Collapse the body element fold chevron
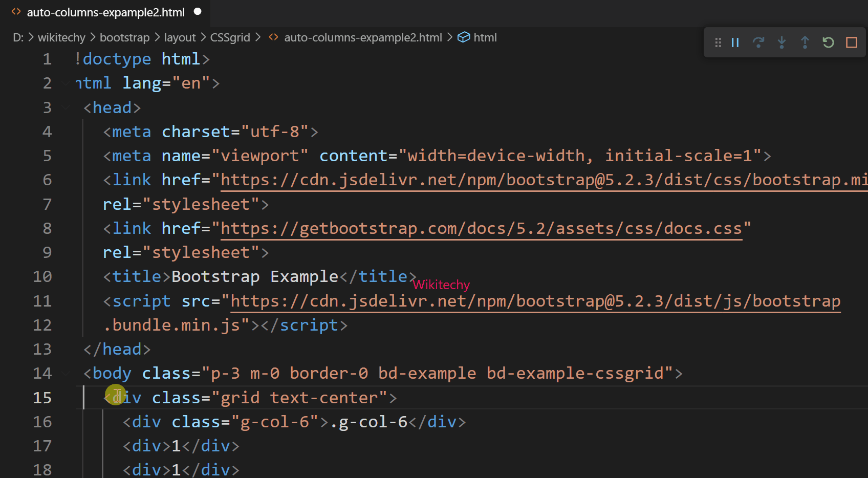Viewport: 868px width, 478px height. [67, 373]
